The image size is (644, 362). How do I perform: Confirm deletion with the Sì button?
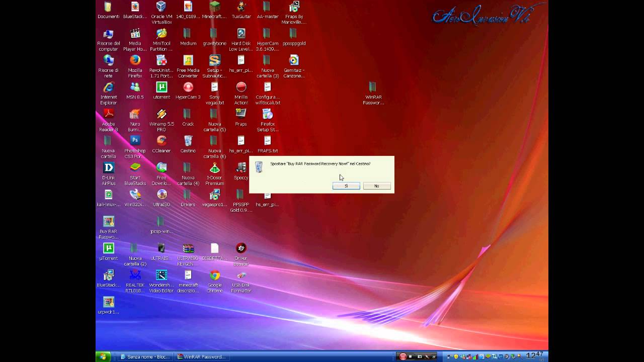coord(346,186)
